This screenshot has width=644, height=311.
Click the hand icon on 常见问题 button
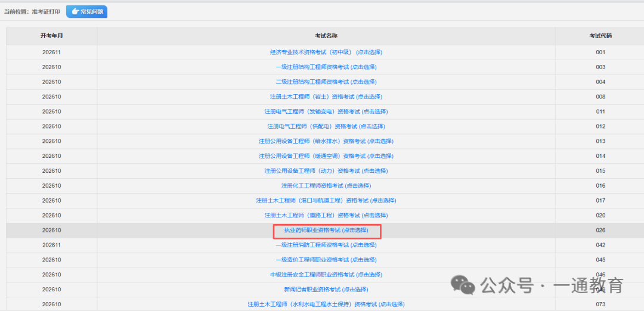[75, 11]
